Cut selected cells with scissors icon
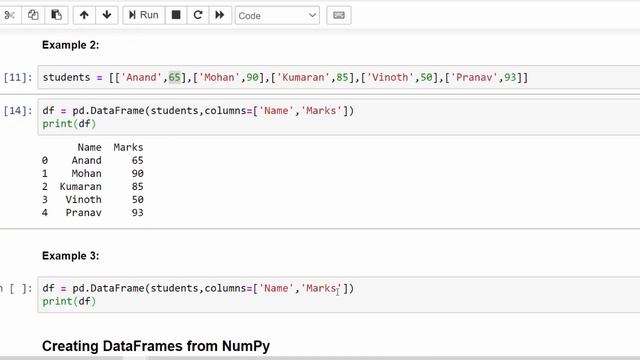 pos(10,16)
